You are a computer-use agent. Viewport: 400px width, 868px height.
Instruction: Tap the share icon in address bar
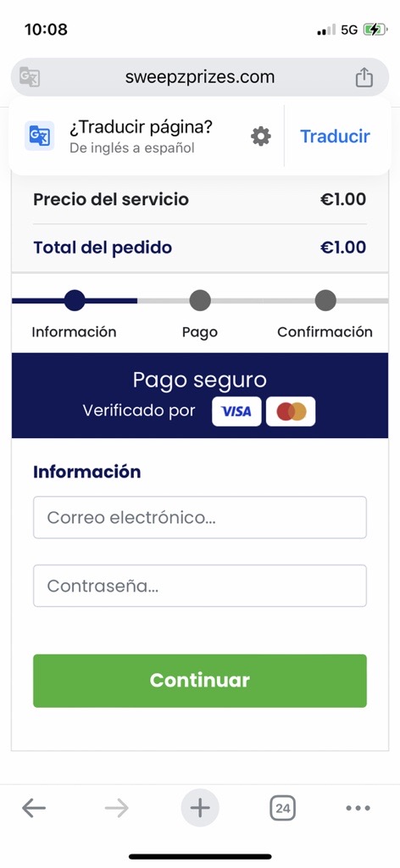pyautogui.click(x=364, y=77)
